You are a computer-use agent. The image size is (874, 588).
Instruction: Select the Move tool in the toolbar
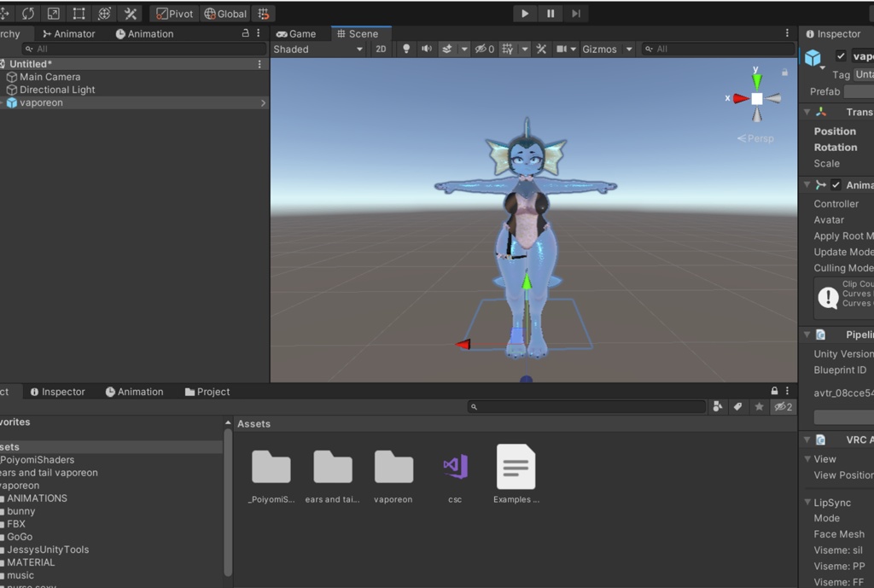[5, 14]
